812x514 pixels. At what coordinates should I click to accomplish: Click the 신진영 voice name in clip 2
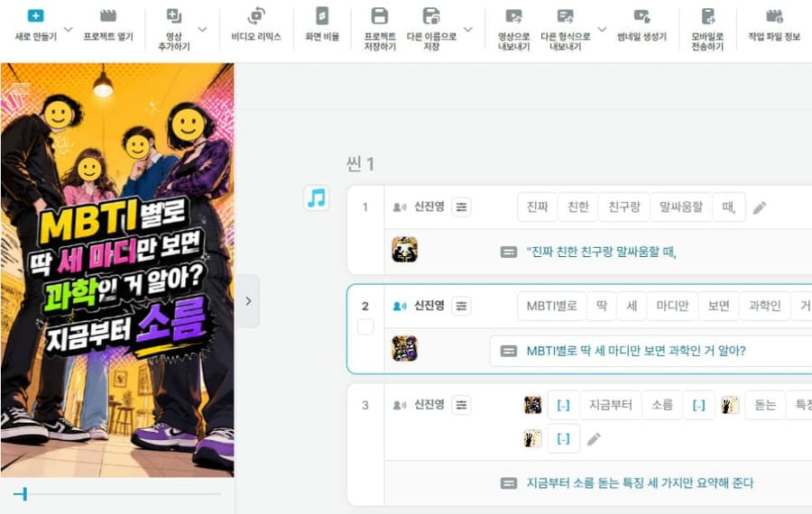click(x=429, y=306)
